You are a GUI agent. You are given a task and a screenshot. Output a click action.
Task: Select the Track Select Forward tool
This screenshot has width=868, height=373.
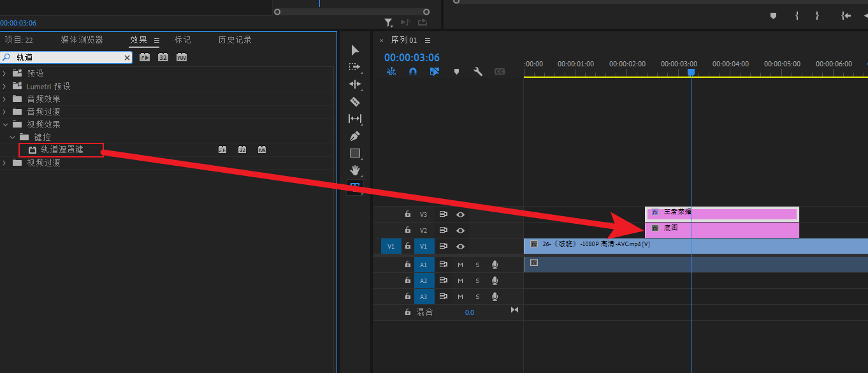pyautogui.click(x=355, y=67)
